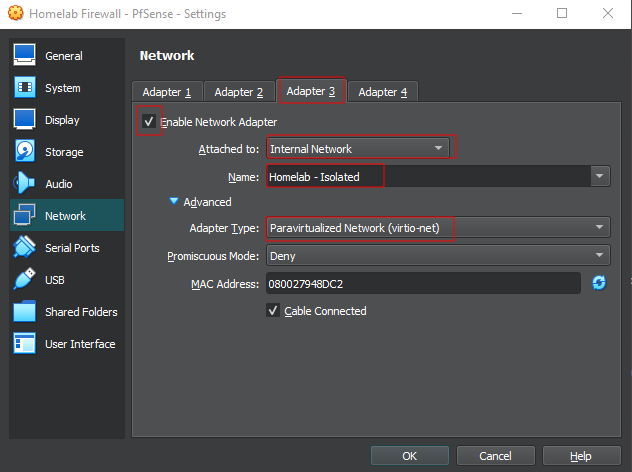Generate a new MAC address with refresh icon

pyautogui.click(x=599, y=283)
